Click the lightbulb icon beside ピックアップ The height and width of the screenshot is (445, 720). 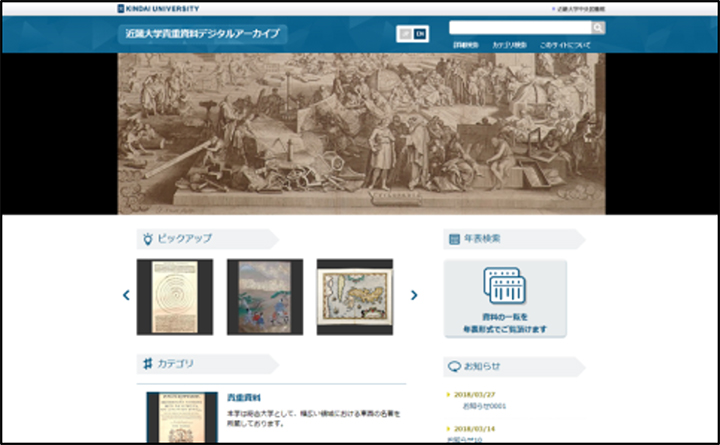147,239
